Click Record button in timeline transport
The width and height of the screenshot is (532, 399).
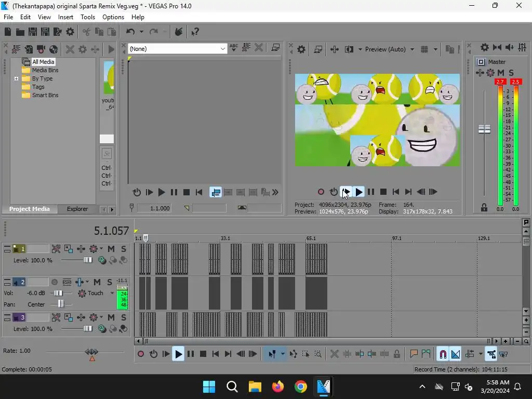point(141,354)
